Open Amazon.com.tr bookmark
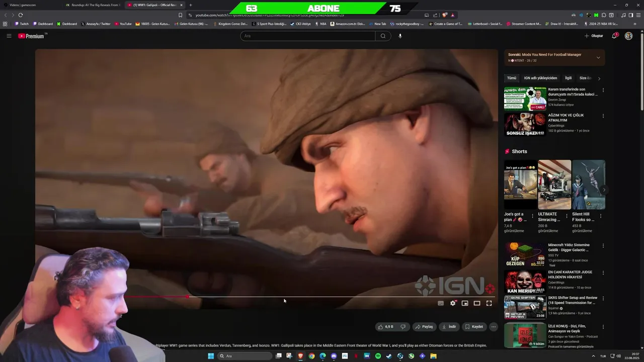The width and height of the screenshot is (644, 362). pos(348,24)
